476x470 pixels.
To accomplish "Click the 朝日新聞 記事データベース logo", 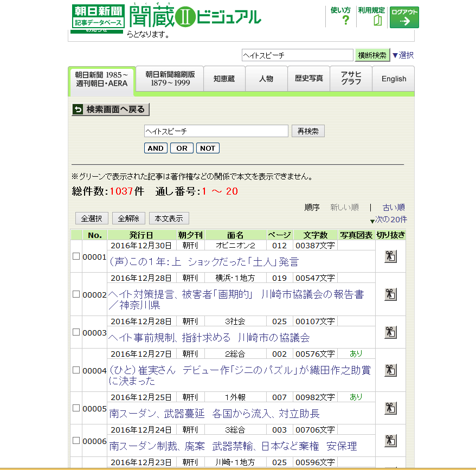I will click(x=98, y=16).
